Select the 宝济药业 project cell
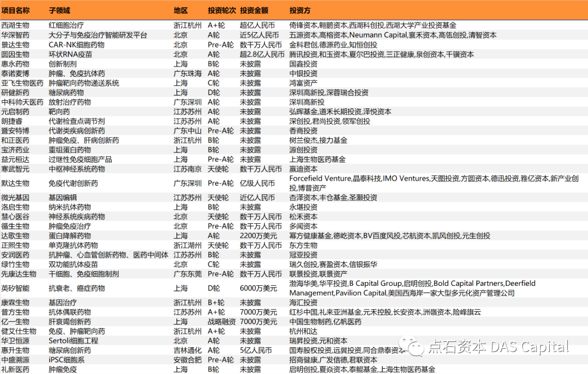The width and height of the screenshot is (588, 374). [x=15, y=150]
